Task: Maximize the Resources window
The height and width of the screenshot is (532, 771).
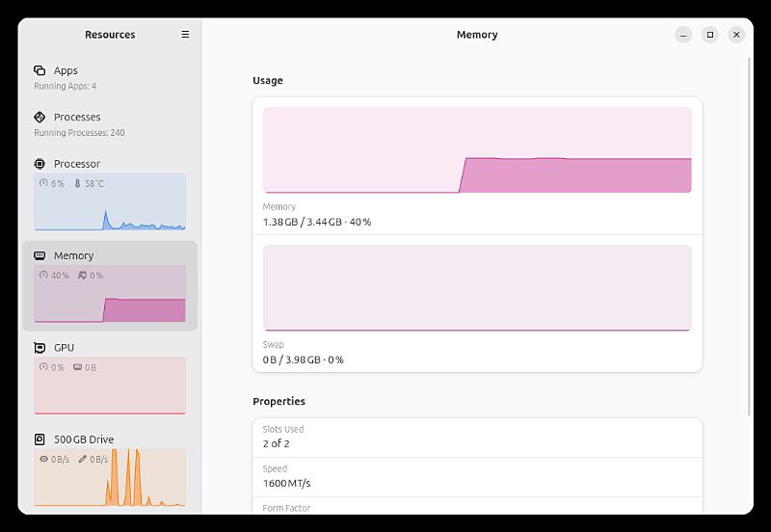Action: point(710,35)
